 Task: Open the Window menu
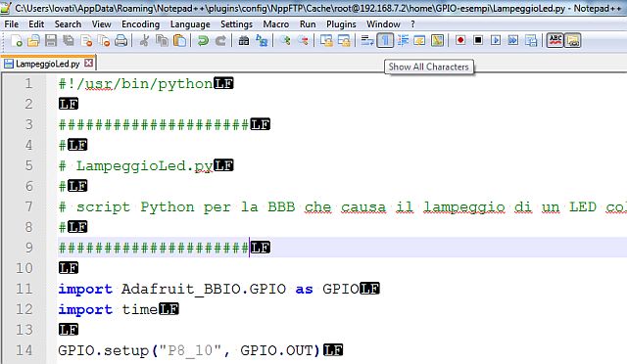point(383,24)
